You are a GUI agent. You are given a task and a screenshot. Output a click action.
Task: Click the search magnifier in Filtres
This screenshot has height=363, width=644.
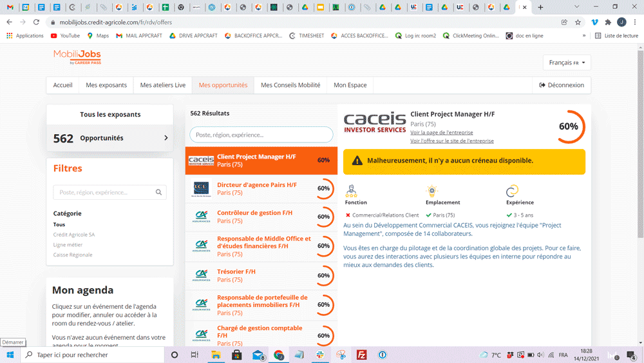[158, 192]
